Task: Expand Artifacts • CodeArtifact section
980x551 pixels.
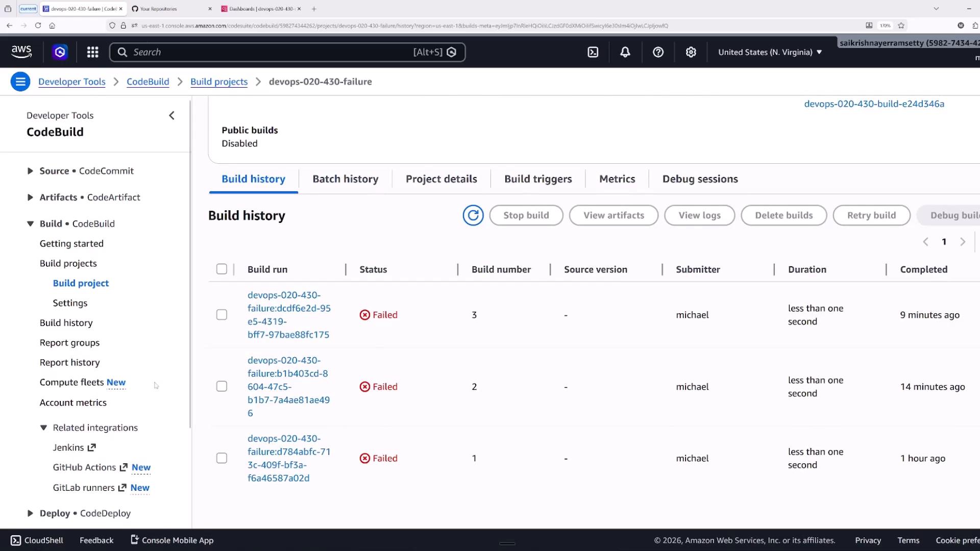Action: [30, 197]
